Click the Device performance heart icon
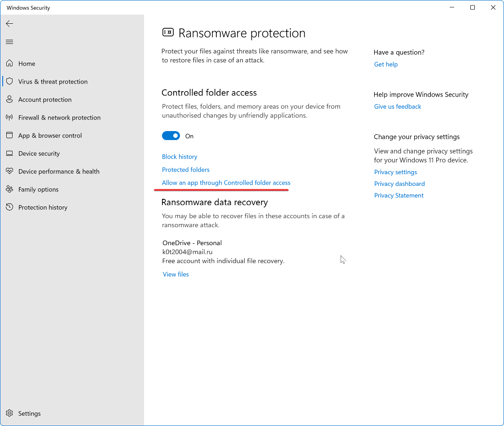Image resolution: width=504 pixels, height=426 pixels. click(9, 171)
